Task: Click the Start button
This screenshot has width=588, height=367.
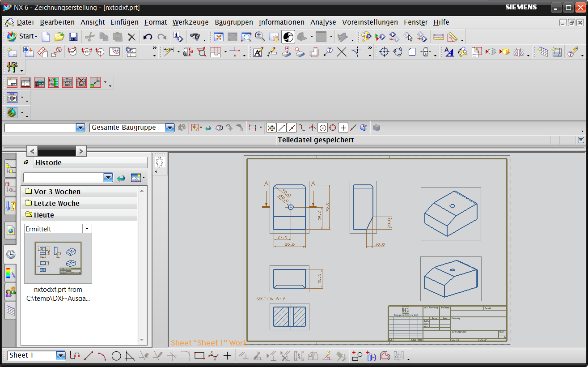Action: click(x=21, y=36)
